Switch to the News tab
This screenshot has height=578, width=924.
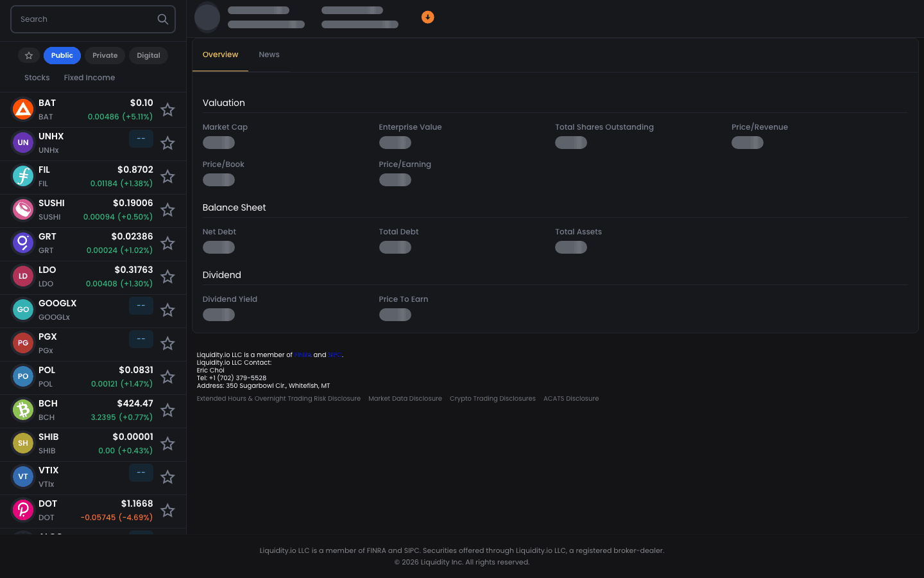coord(269,55)
